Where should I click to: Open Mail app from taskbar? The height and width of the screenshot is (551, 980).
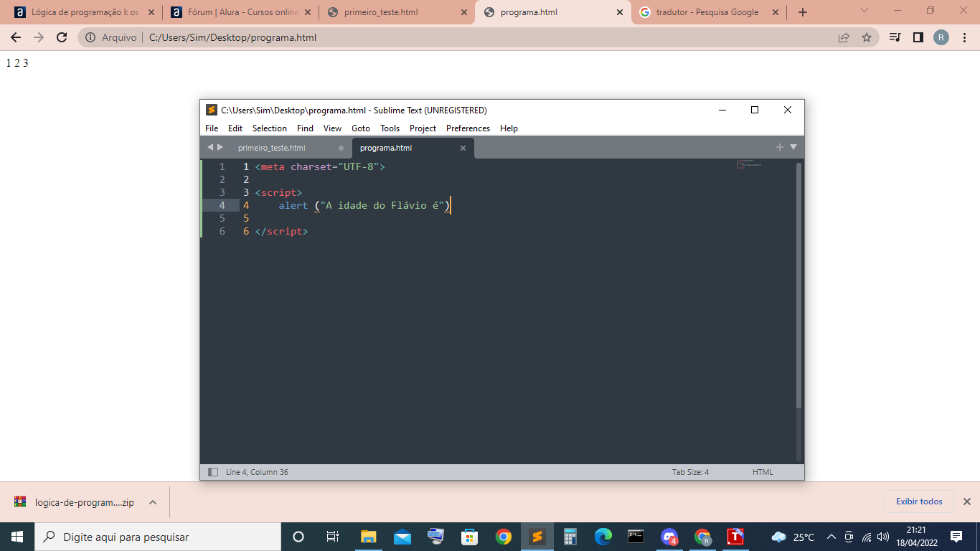tap(402, 537)
